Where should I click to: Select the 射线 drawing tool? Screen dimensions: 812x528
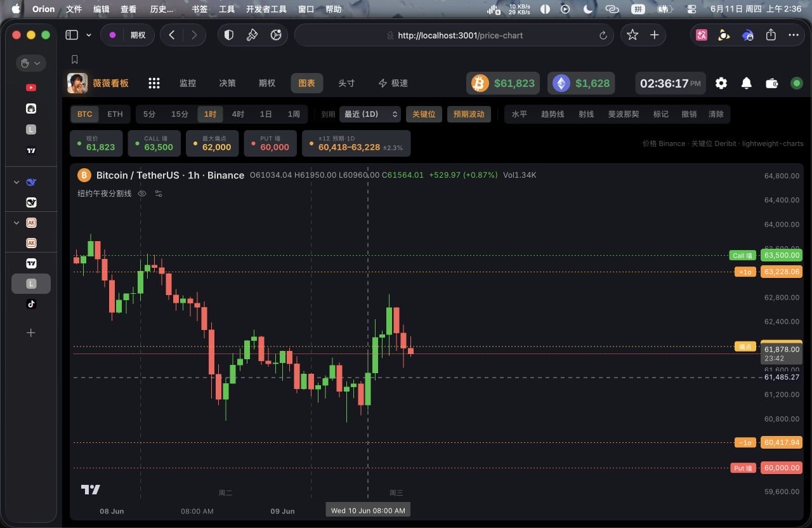(586, 114)
